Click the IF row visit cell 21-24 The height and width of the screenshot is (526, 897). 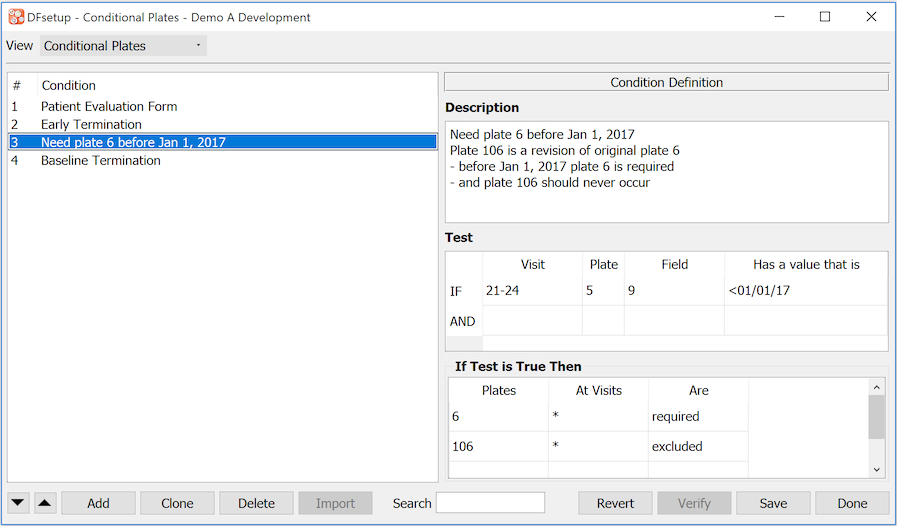pyautogui.click(x=532, y=291)
